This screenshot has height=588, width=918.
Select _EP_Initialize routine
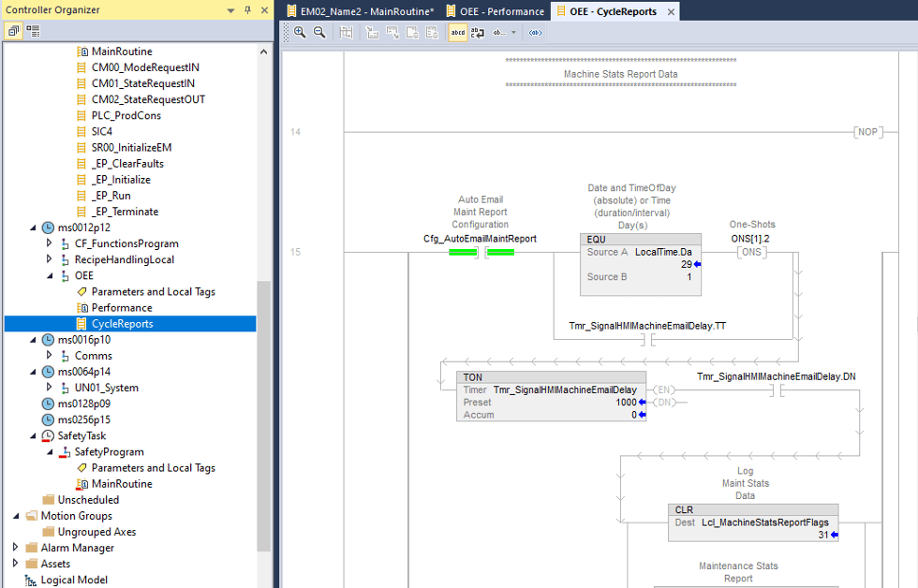(121, 180)
